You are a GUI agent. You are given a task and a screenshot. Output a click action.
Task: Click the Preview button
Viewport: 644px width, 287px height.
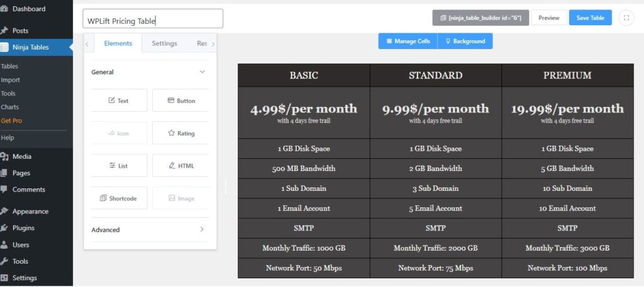[x=548, y=18]
